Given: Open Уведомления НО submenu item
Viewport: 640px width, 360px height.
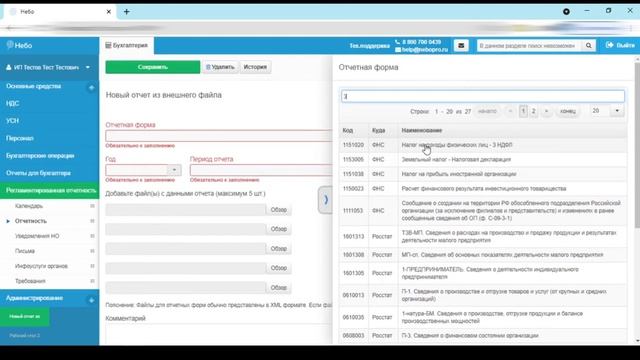Looking at the screenshot, I should coord(37,236).
